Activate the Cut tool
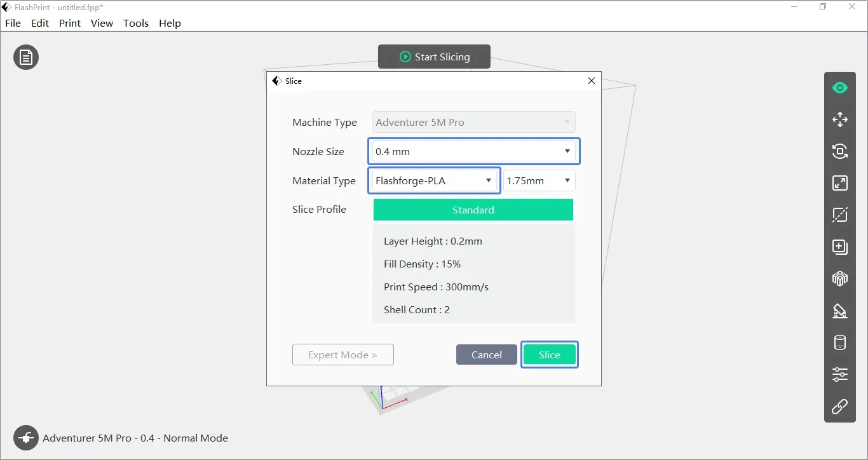The image size is (868, 460). tap(839, 215)
